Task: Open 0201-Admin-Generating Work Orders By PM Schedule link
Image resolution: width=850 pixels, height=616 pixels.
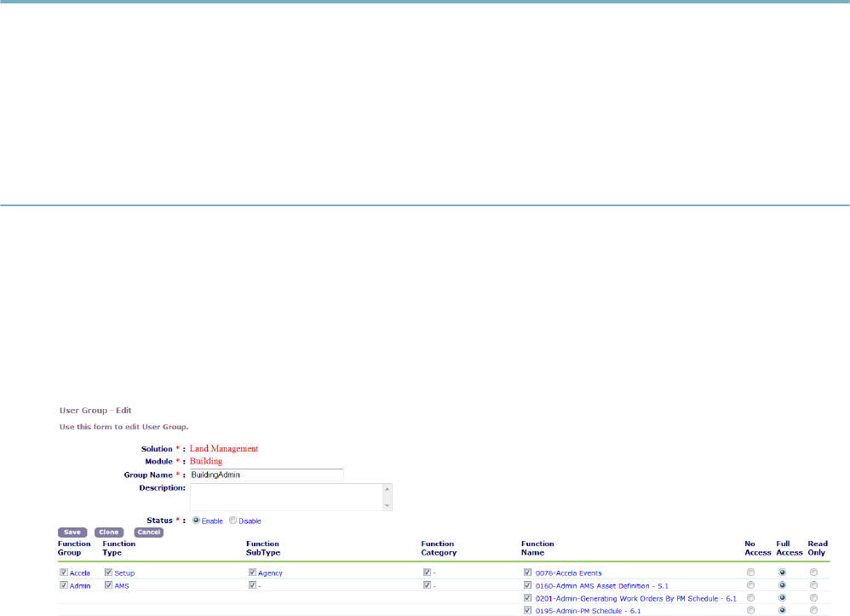Action: 636,599
